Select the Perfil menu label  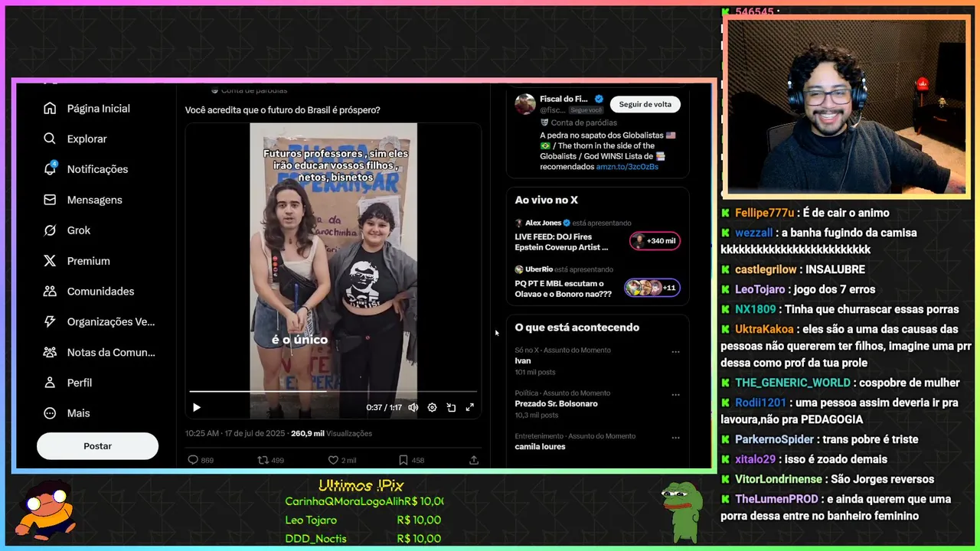pos(80,383)
